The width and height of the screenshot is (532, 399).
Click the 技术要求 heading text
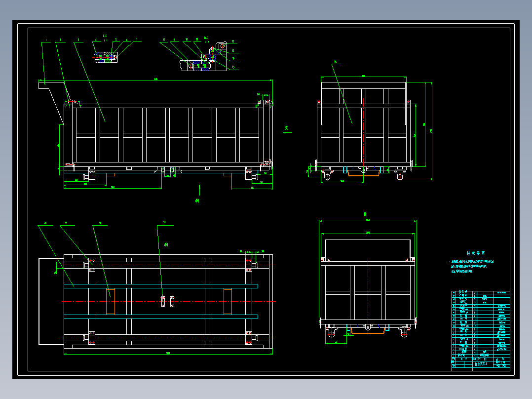click(476, 253)
